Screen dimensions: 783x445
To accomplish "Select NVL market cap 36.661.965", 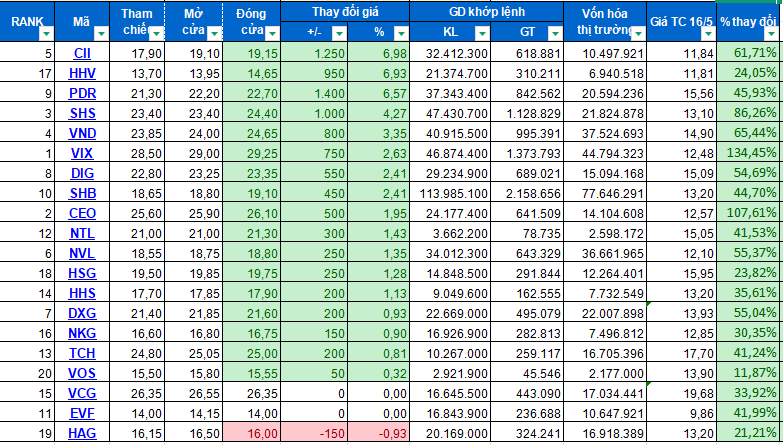I will pyautogui.click(x=605, y=253).
